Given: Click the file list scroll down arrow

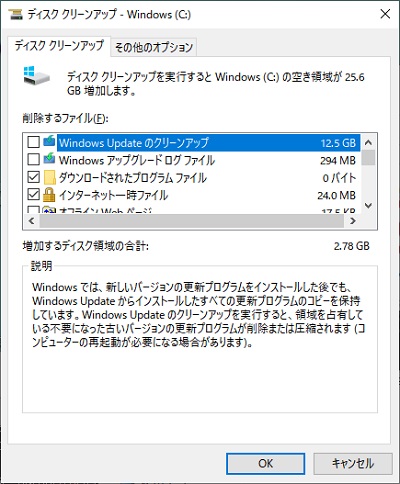Looking at the screenshot, I should (368, 205).
